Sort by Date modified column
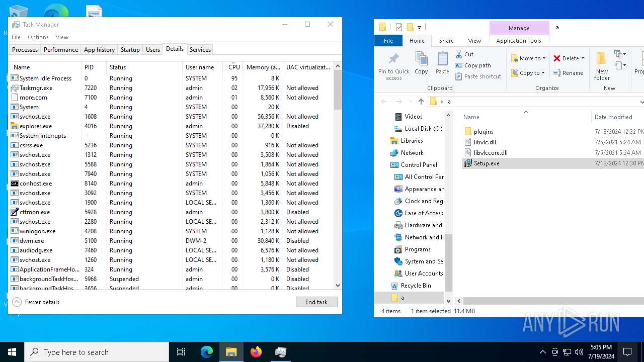644x362 pixels. pos(617,117)
